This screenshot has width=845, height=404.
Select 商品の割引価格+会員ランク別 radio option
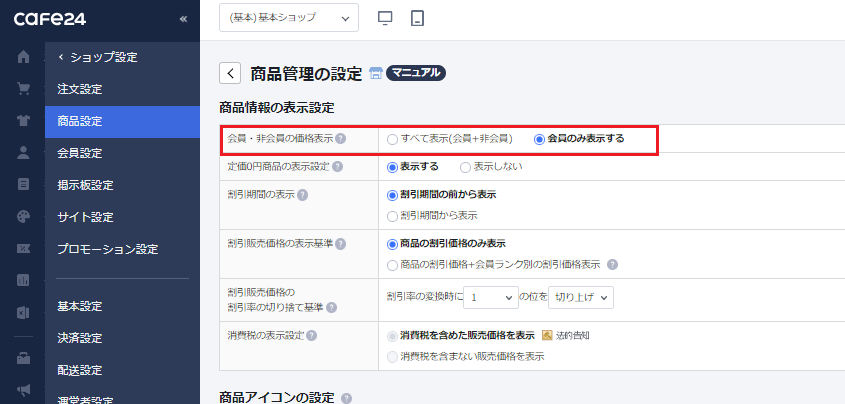(392, 265)
